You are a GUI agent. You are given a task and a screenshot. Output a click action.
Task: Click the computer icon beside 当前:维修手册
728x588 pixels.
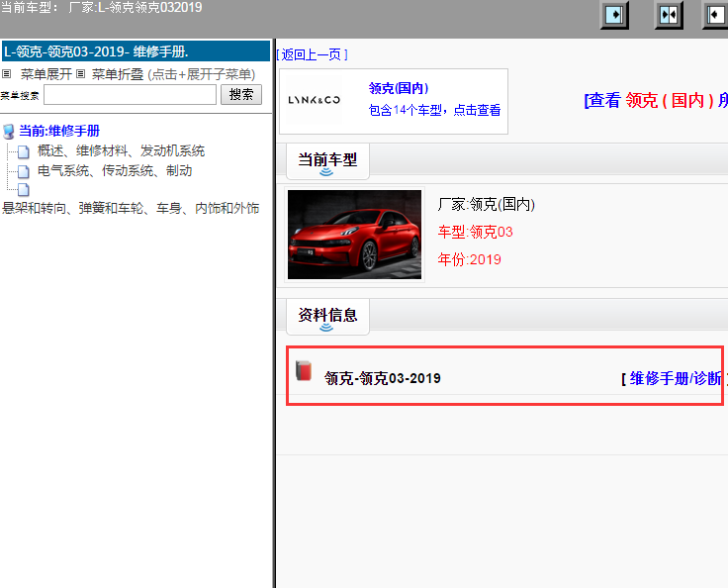coord(8,132)
